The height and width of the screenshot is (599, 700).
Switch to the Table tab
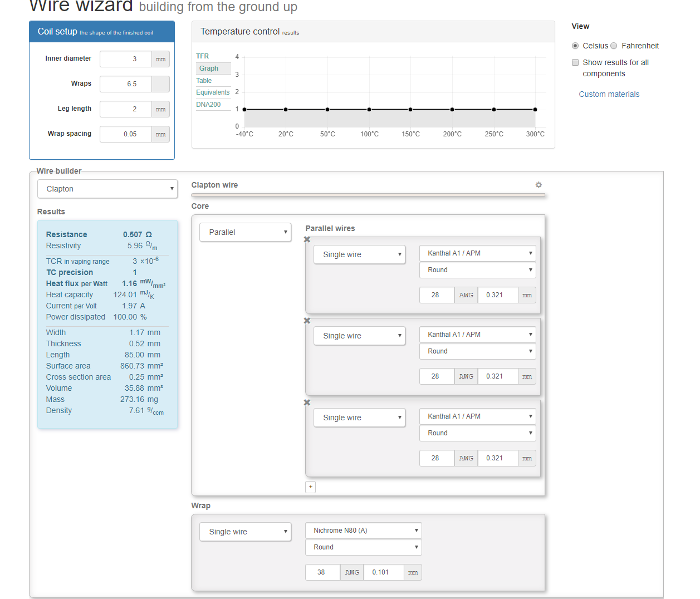[204, 81]
